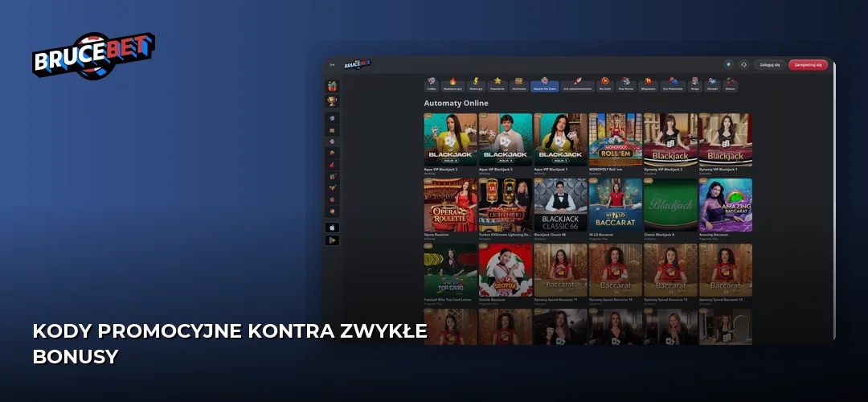The image size is (868, 402).
Task: Launch the Amazing Baccarat game
Action: click(x=726, y=205)
